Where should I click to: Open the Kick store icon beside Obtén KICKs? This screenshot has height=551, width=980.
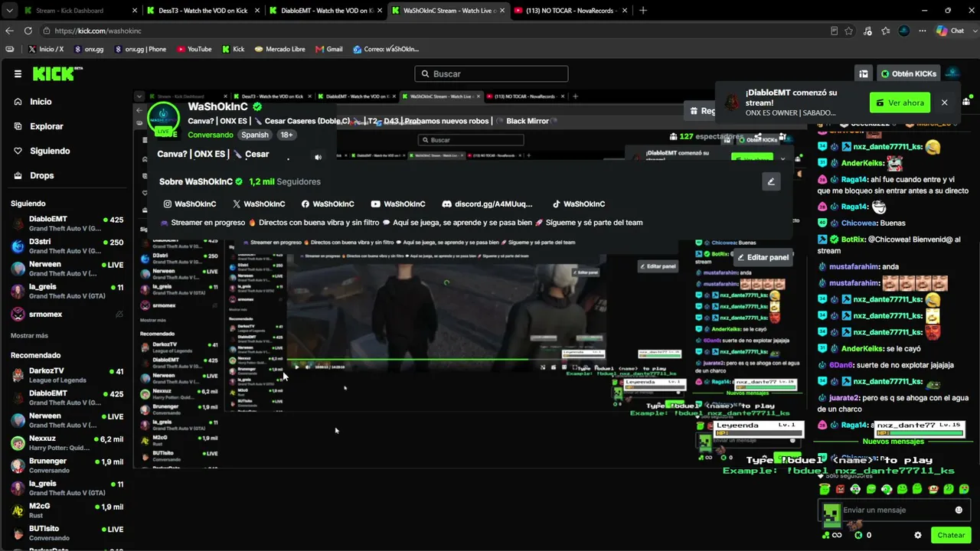(x=864, y=74)
